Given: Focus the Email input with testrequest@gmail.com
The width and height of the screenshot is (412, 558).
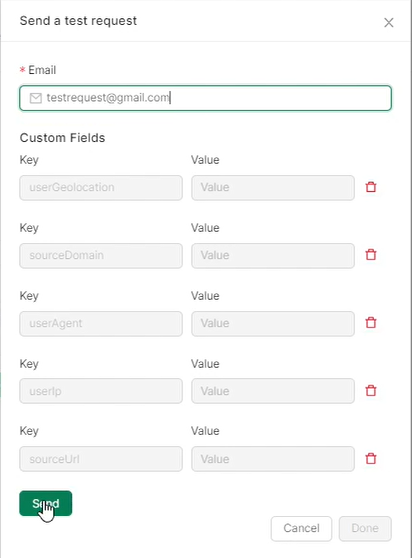Looking at the screenshot, I should pos(206,98).
